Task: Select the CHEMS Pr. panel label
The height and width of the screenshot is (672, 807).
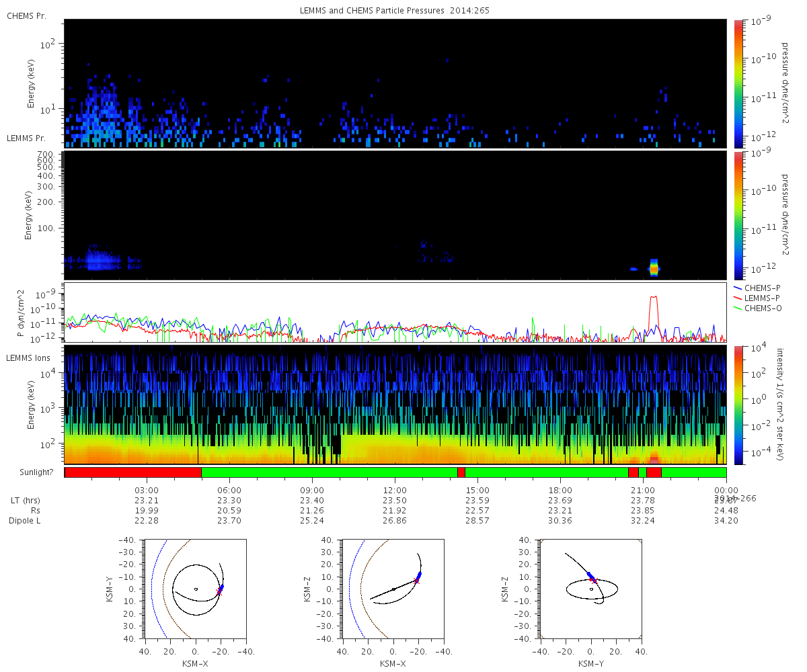Action: (26, 15)
